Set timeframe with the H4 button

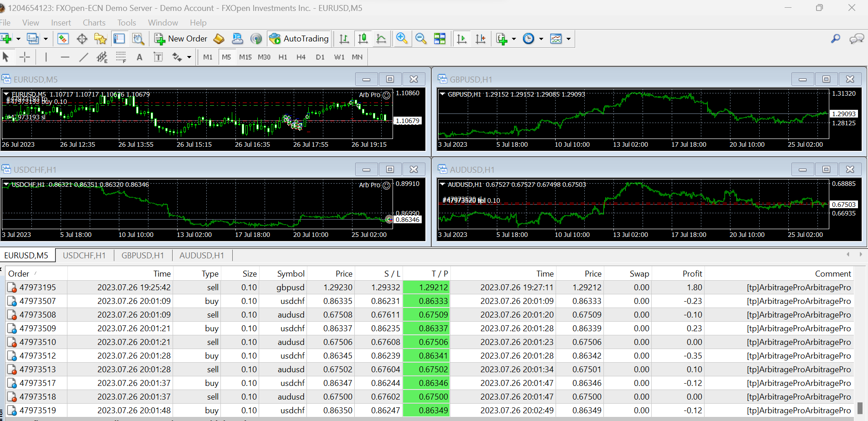[301, 57]
